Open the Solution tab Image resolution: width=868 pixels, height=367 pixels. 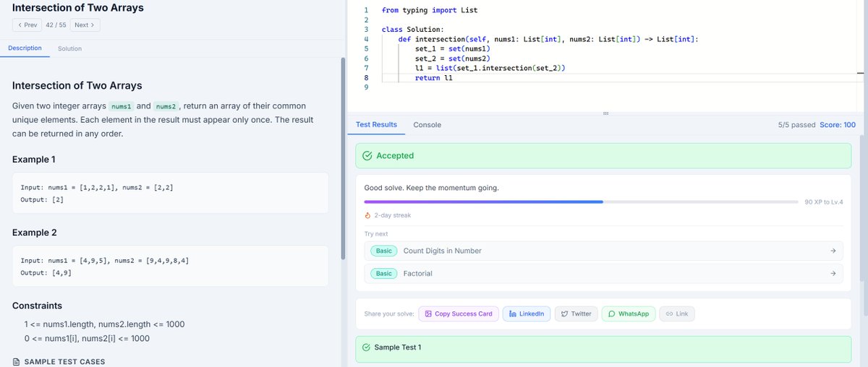pyautogui.click(x=70, y=48)
